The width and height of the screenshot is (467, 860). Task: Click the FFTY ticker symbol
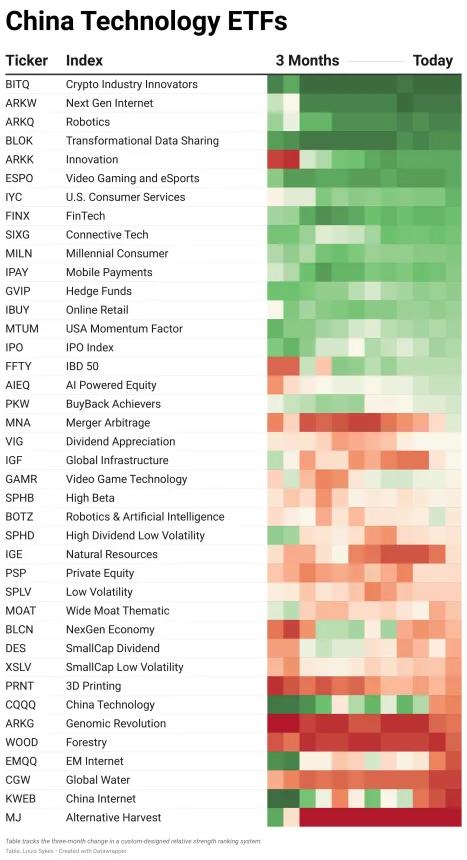click(18, 366)
